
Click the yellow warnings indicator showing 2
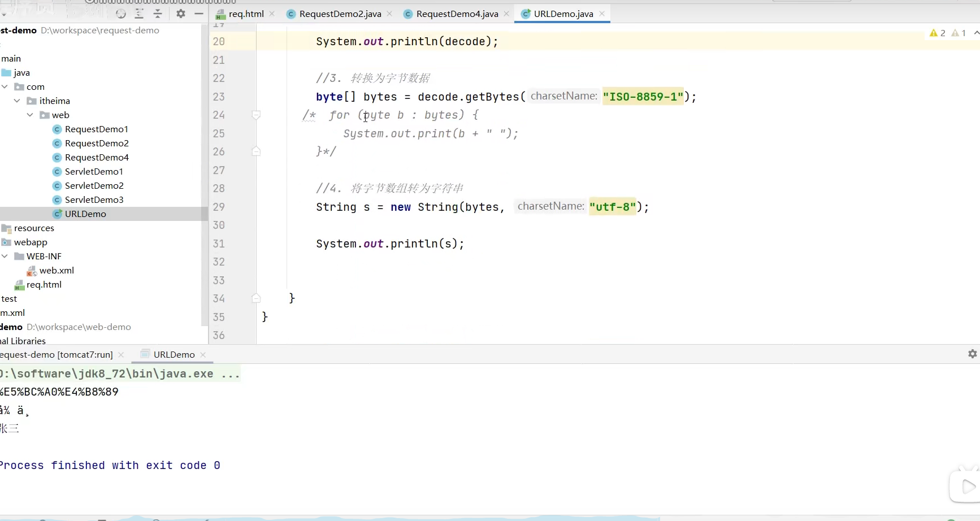[x=938, y=33]
